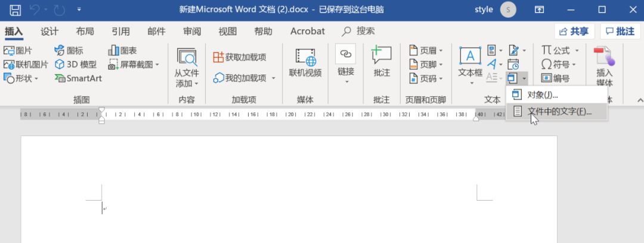Screen dimensions: 644x243
Task: Click the 搜索 search box
Action: point(358,31)
